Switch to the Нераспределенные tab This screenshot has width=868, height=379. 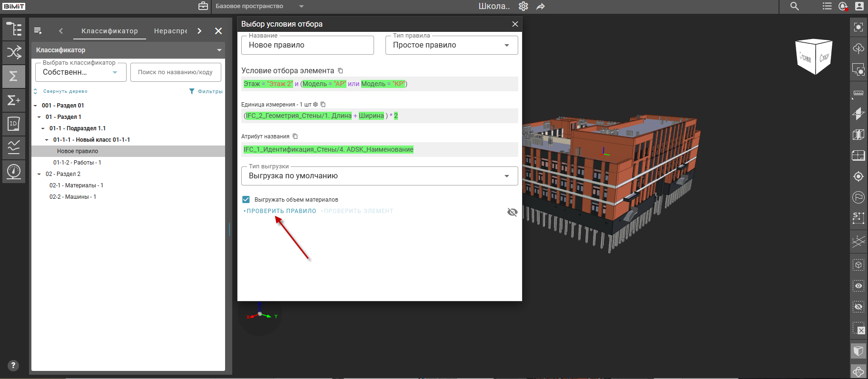(170, 31)
